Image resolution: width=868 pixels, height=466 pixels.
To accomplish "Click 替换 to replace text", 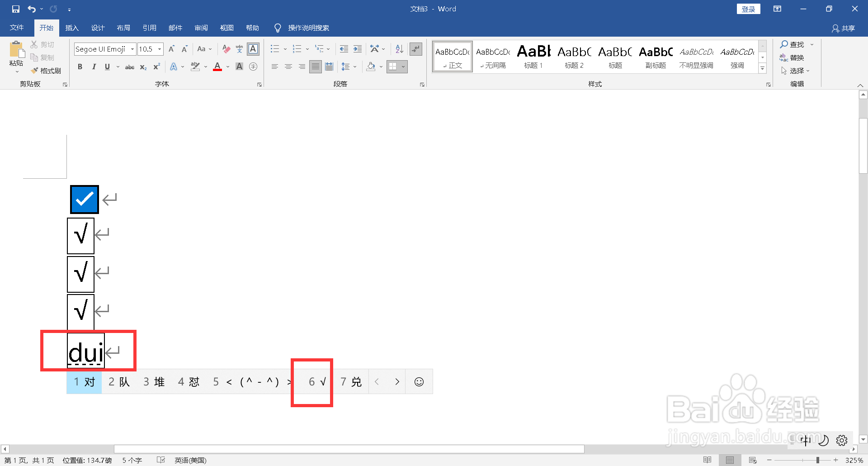I will 792,57.
